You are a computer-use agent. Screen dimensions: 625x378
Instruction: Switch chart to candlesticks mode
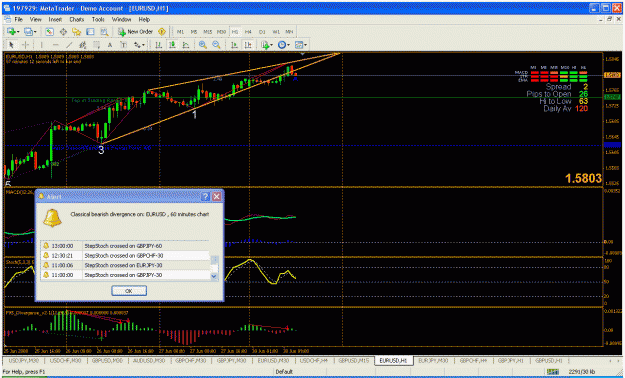[x=172, y=45]
